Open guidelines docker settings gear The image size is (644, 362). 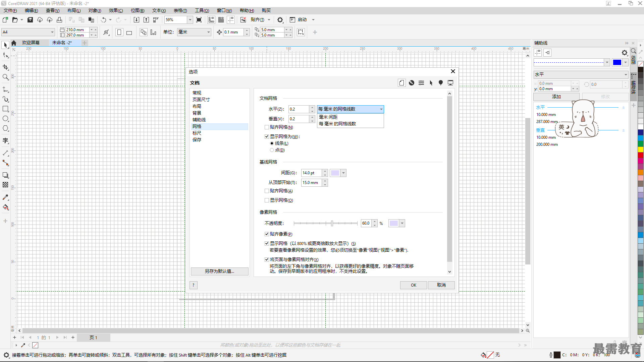click(625, 53)
